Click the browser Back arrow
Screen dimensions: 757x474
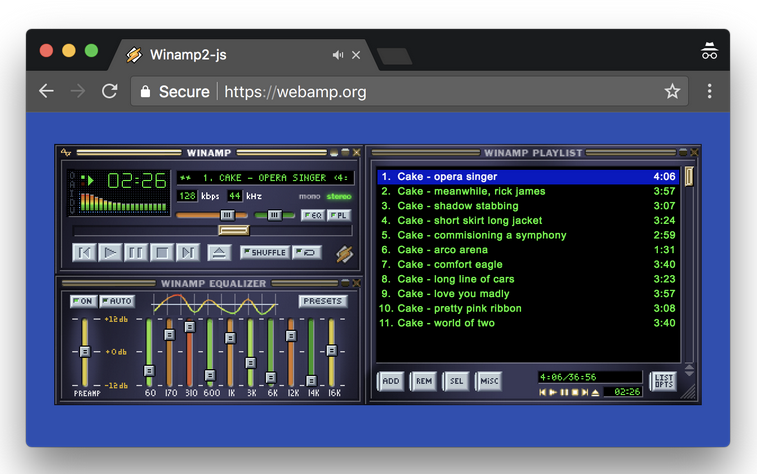click(46, 91)
